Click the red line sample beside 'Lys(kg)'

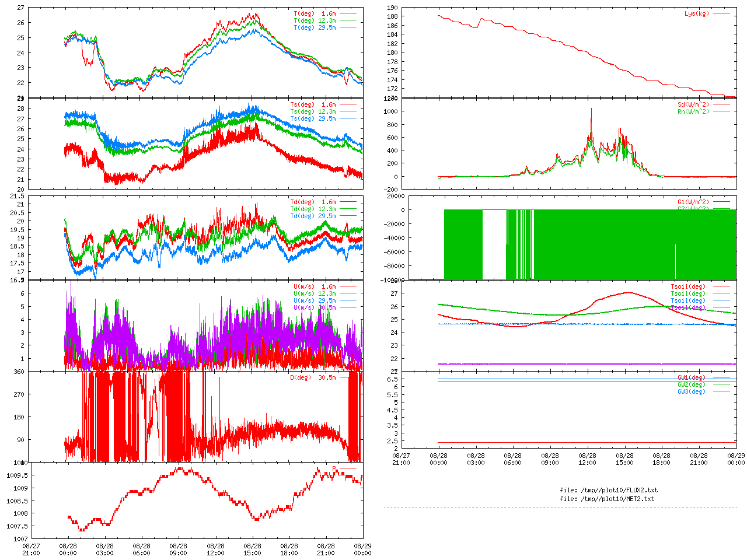(x=721, y=13)
